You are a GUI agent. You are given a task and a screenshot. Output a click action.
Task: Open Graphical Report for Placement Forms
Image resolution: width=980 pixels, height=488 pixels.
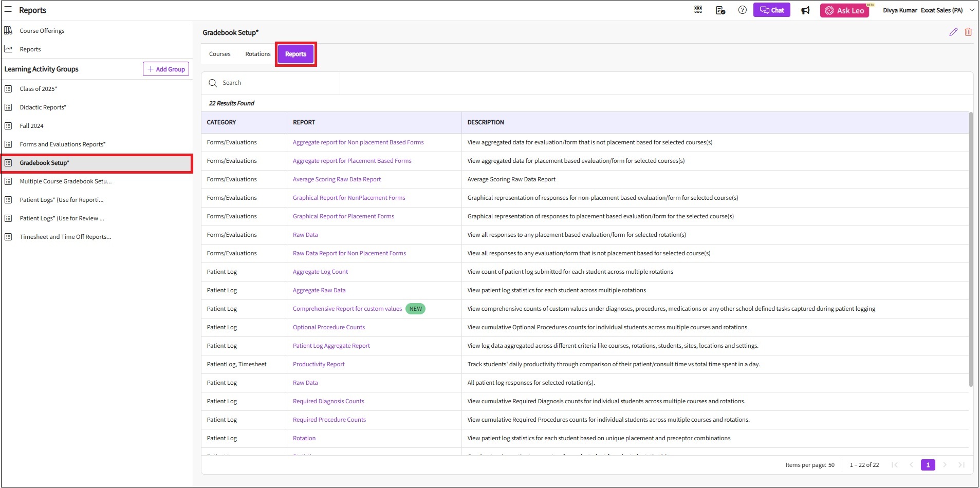pos(344,216)
